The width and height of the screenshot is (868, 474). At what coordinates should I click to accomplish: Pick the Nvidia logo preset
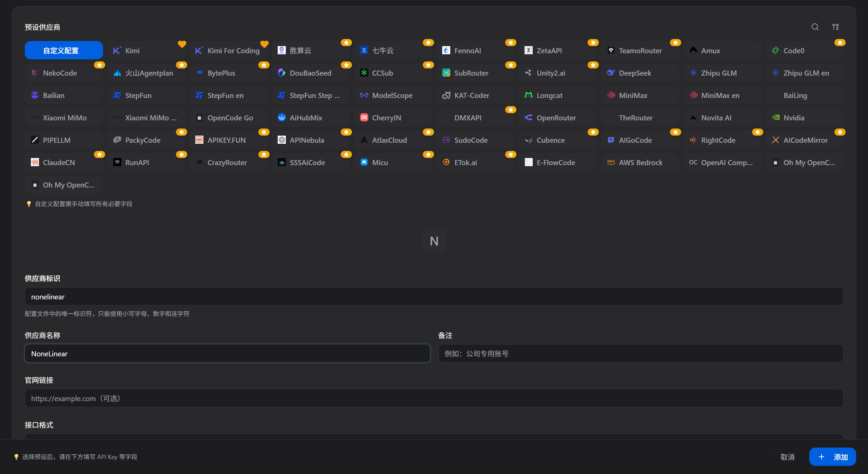(775, 118)
